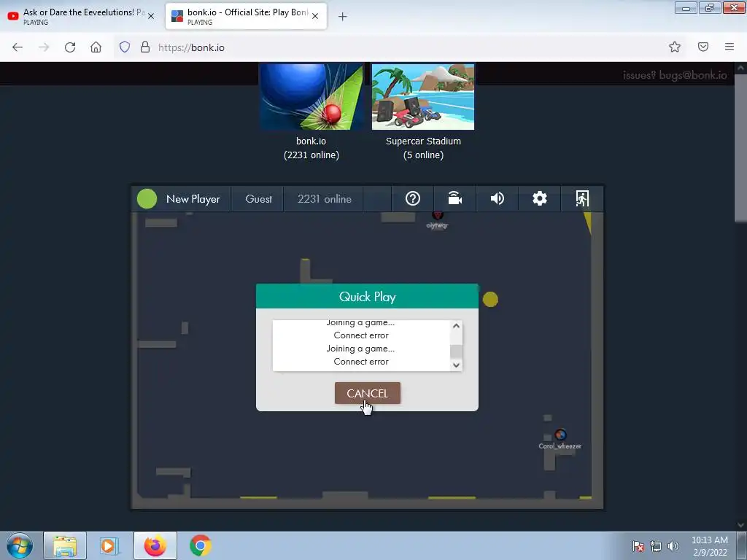Click the "Guest" status label
Viewport: 747px width, 560px height.
coord(258,199)
